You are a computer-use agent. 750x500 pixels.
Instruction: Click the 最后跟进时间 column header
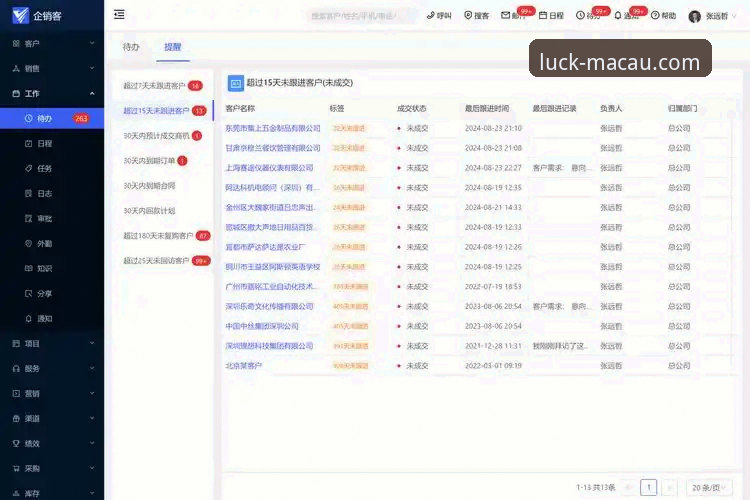pyautogui.click(x=487, y=109)
